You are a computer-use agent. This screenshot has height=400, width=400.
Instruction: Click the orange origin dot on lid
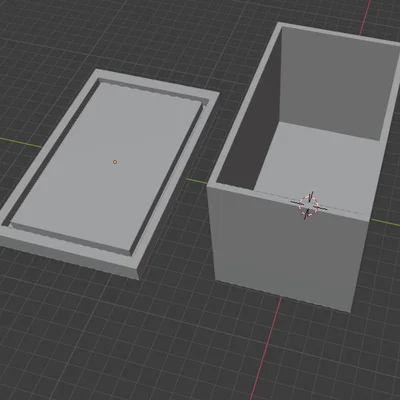tap(115, 162)
